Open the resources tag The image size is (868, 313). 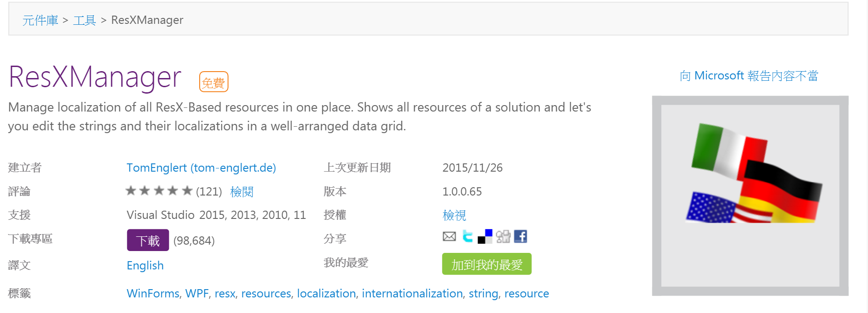pyautogui.click(x=266, y=293)
